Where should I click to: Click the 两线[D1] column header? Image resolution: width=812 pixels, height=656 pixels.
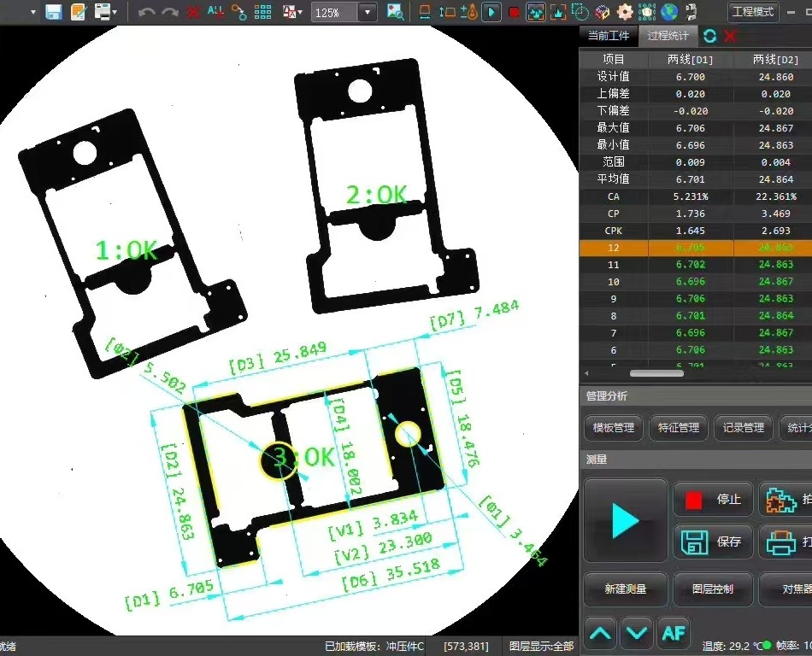click(691, 60)
